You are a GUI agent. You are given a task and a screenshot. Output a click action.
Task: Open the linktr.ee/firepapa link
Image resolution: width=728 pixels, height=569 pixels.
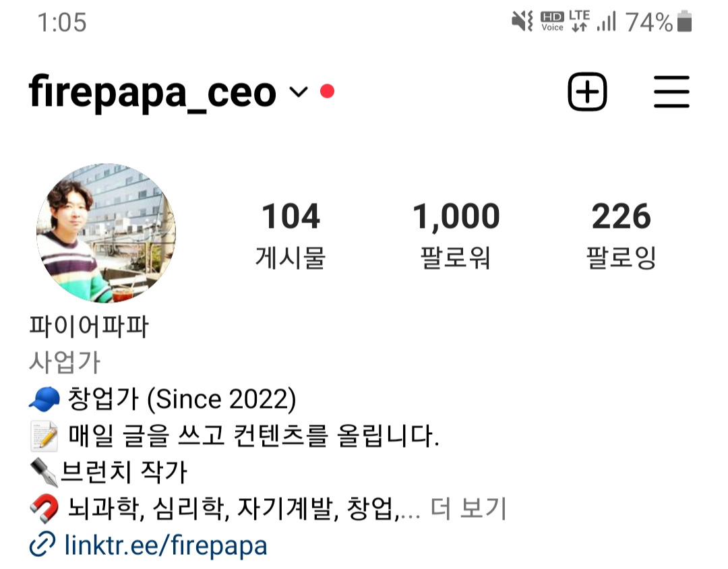coord(166,545)
